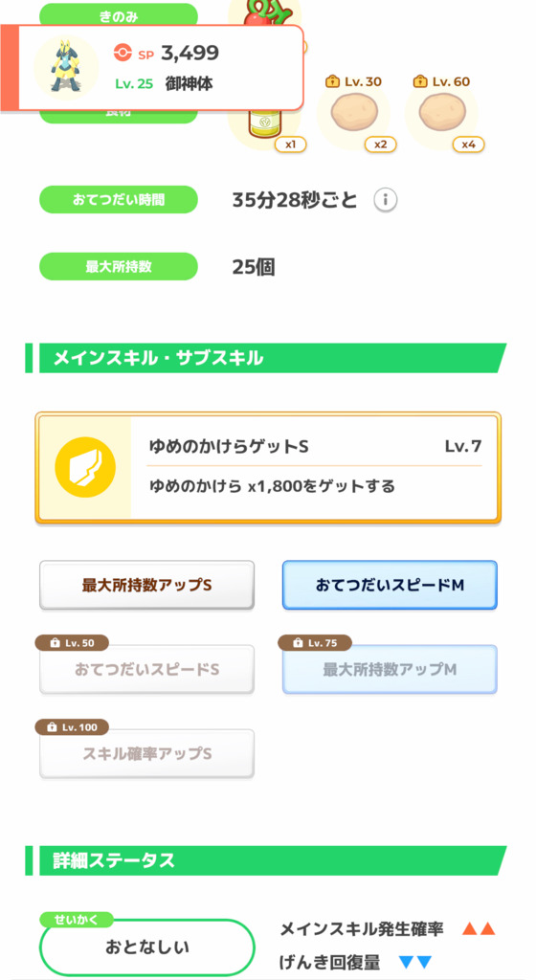Select the locked スキル確率アップS skill
The image size is (536, 980).
click(146, 754)
